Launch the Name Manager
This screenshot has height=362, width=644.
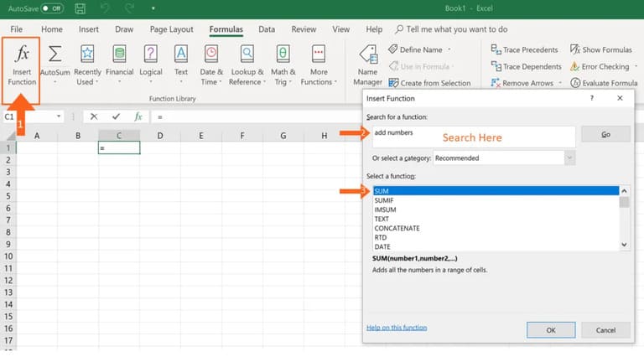pyautogui.click(x=367, y=65)
